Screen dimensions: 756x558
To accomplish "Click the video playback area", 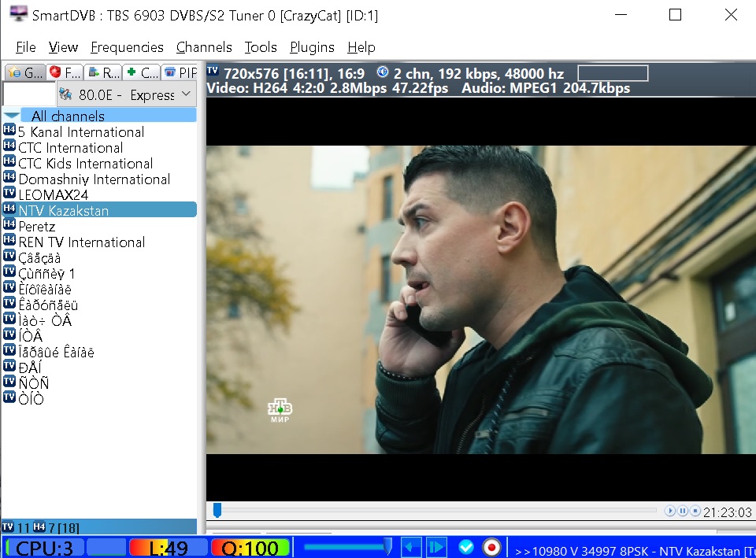I will coord(480,299).
